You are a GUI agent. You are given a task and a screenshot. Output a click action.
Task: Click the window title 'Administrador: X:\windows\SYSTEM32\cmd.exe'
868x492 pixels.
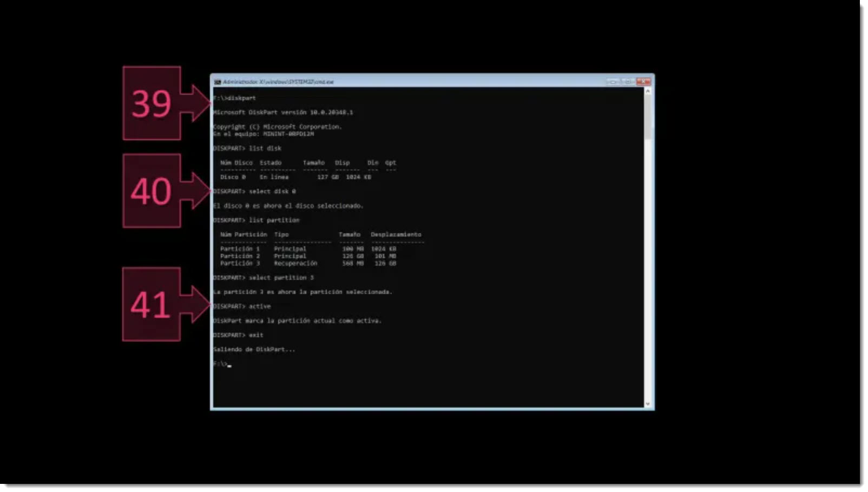pyautogui.click(x=278, y=82)
